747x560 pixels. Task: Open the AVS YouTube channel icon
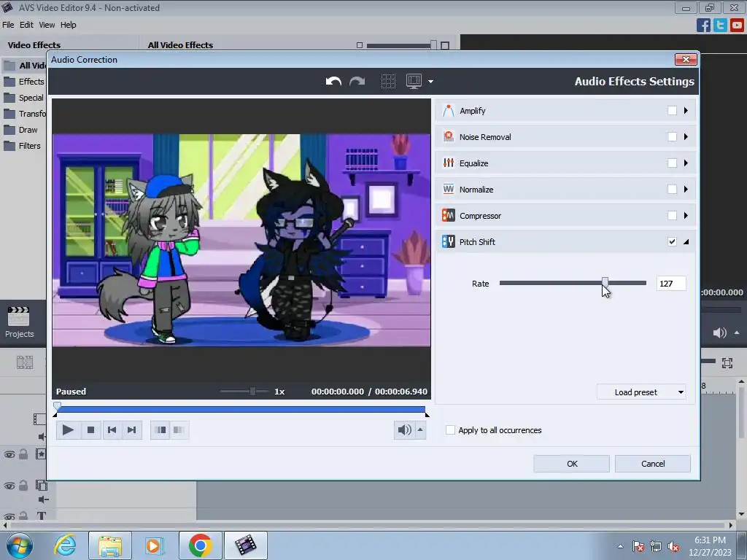click(737, 25)
